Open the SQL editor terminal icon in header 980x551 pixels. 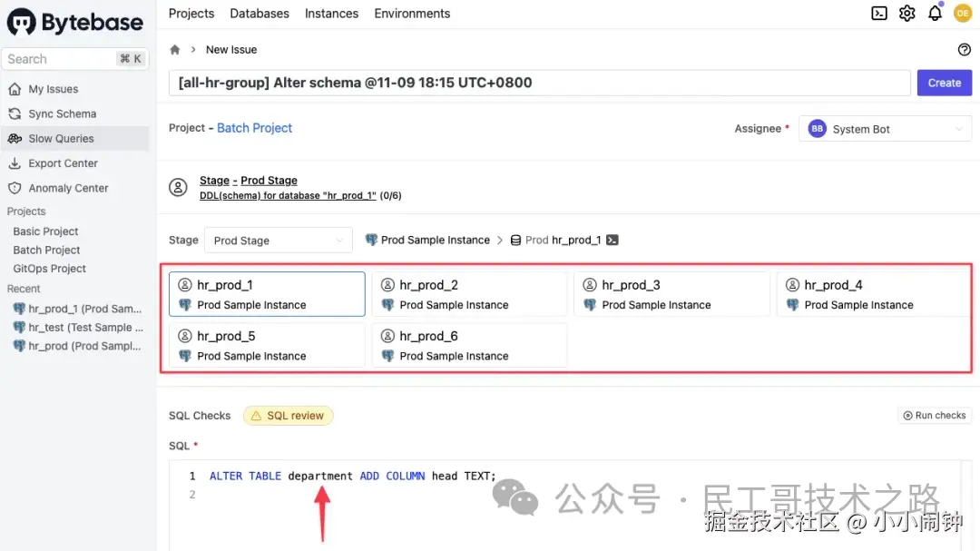pos(878,13)
